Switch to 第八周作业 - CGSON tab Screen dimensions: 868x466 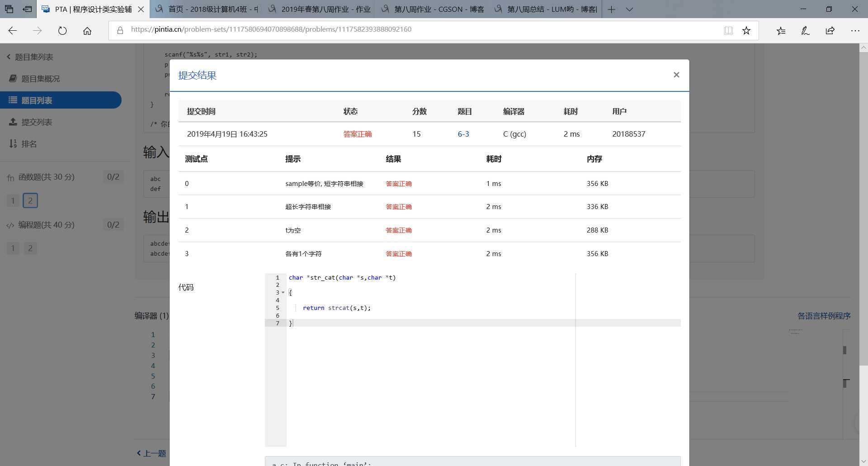pos(432,9)
